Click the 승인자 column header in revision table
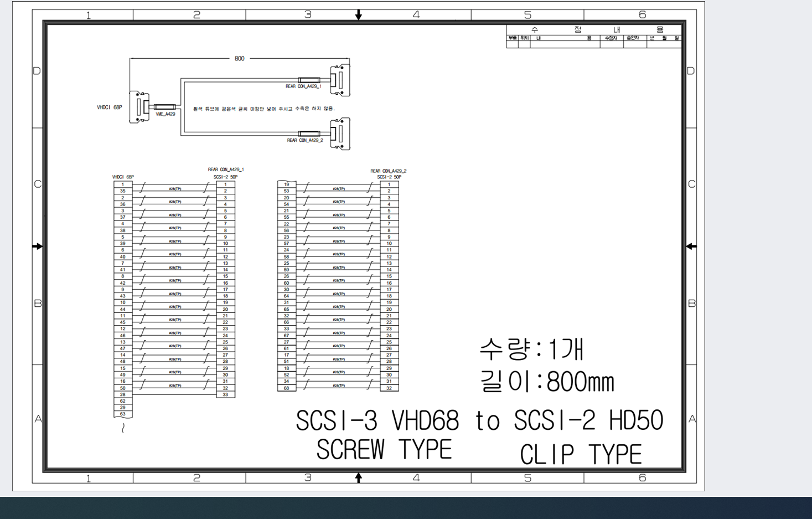 coord(633,38)
